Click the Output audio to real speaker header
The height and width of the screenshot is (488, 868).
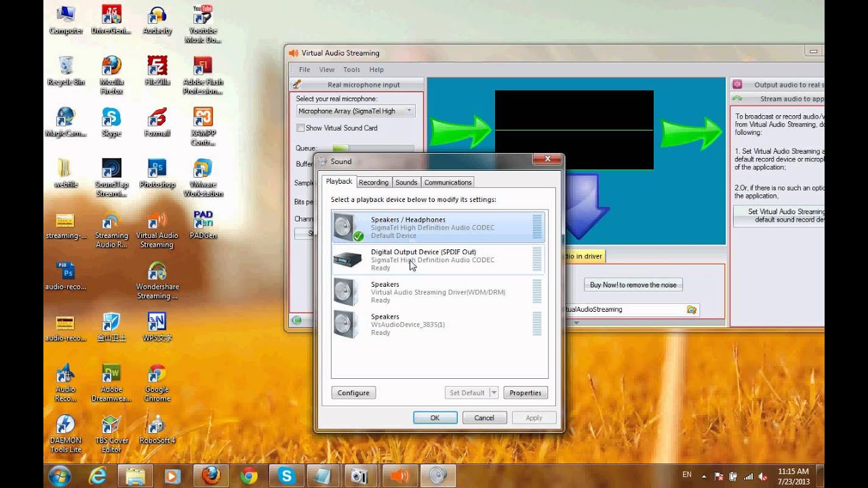pyautogui.click(x=779, y=85)
